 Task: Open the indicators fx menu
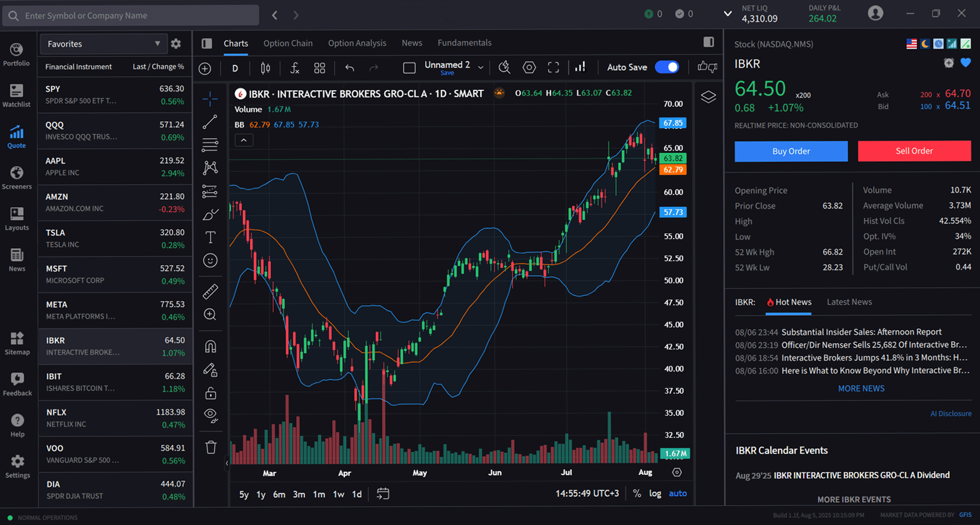(294, 69)
